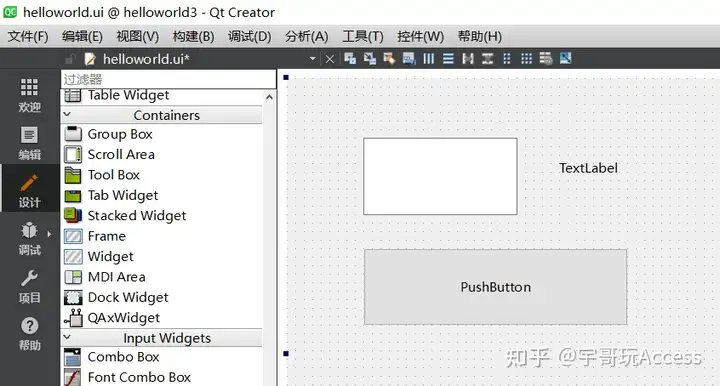The height and width of the screenshot is (386, 720).
Task: Collapse the Input Widgets category
Action: point(67,337)
